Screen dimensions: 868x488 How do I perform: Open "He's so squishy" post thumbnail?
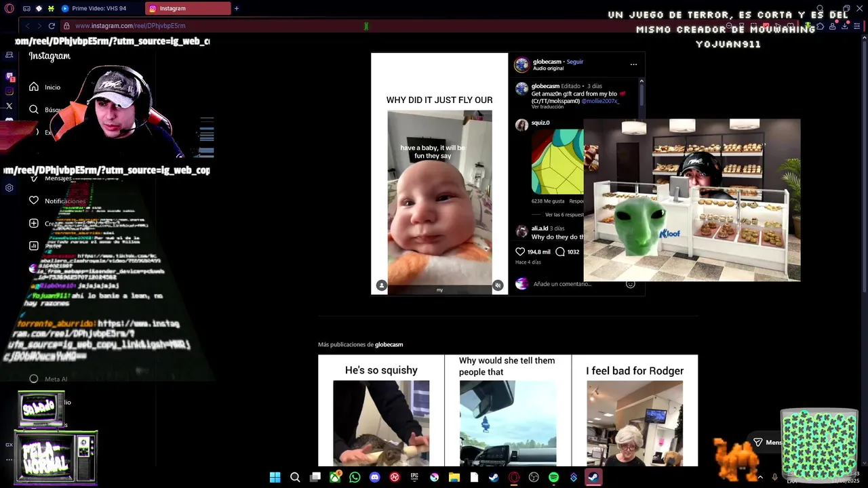381,410
